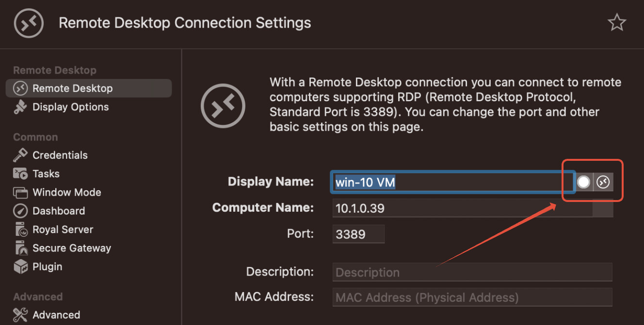644x325 pixels.
Task: Click the Tasks icon in sidebar
Action: pos(20,173)
